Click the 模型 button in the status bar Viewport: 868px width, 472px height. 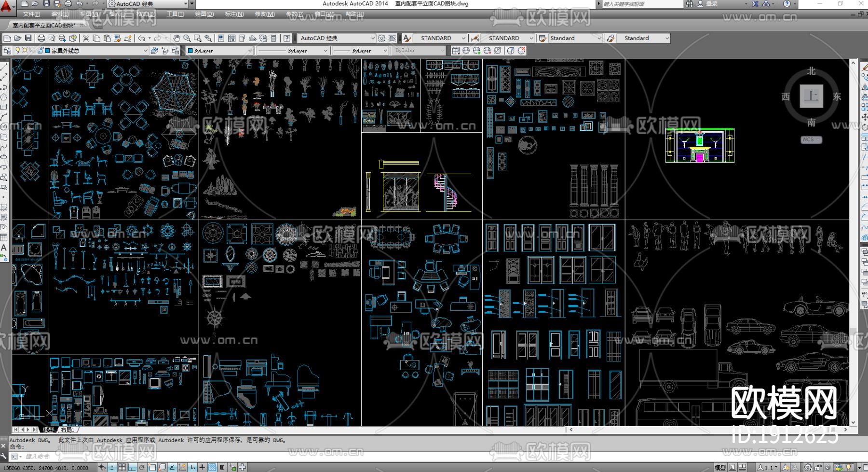(x=720, y=467)
